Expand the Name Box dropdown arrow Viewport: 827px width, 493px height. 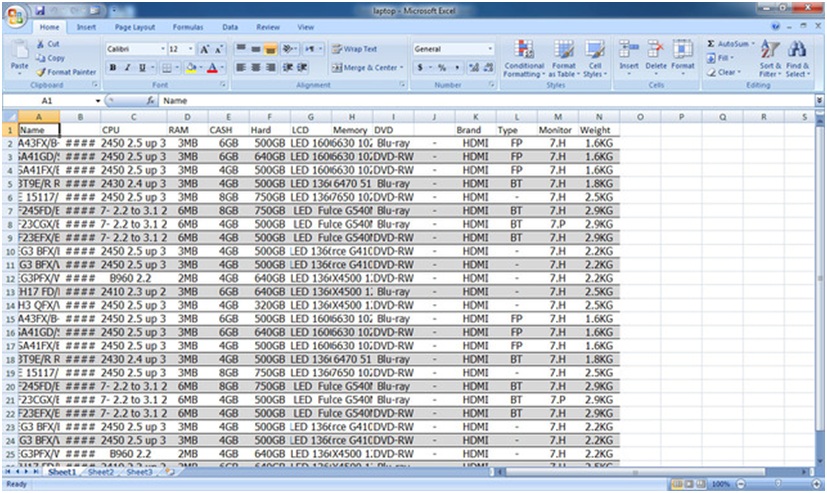tap(98, 100)
